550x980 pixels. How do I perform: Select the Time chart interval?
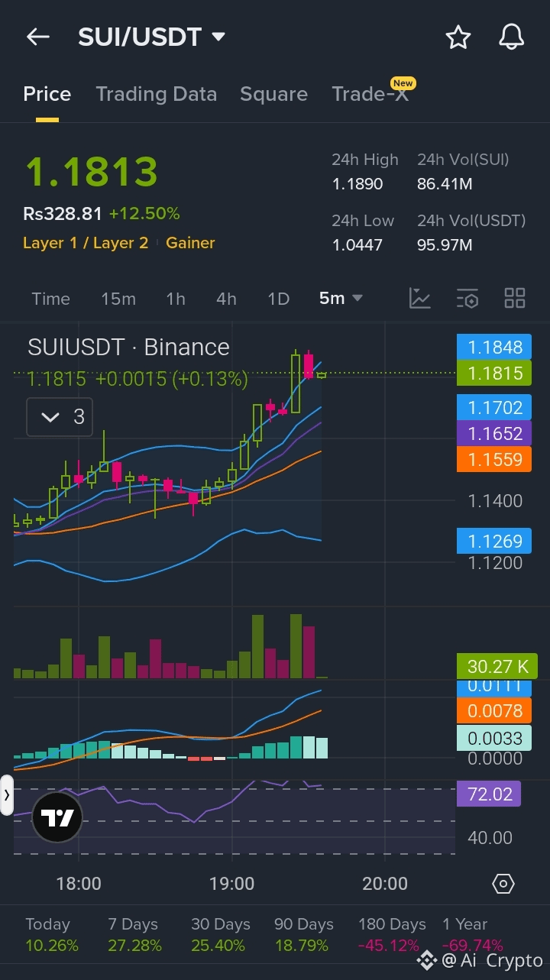(50, 299)
